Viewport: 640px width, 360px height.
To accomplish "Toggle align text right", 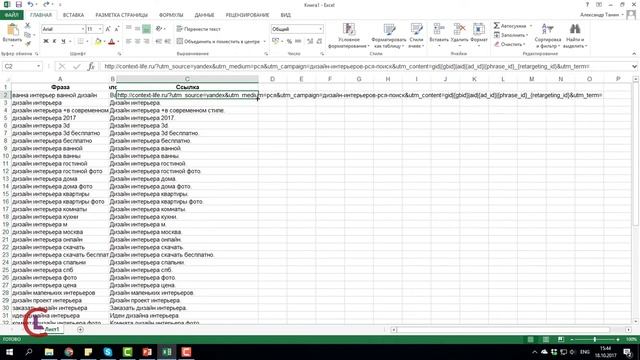I will 147,41.
